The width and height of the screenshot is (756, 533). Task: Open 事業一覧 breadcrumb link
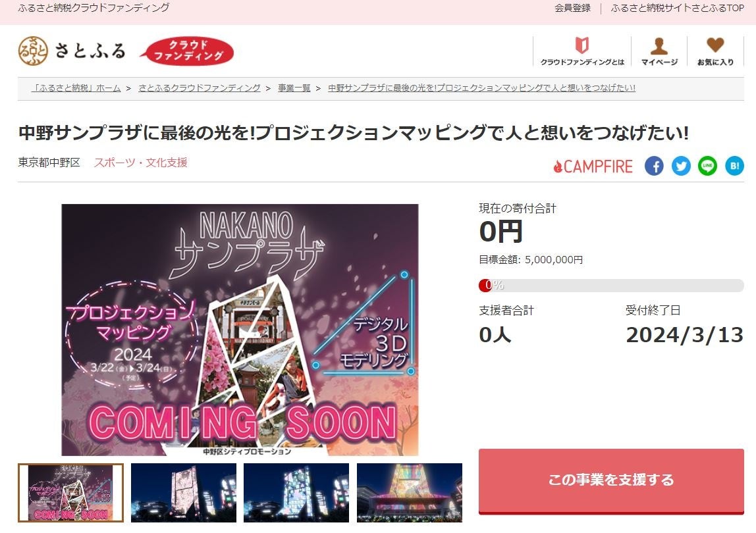(294, 88)
